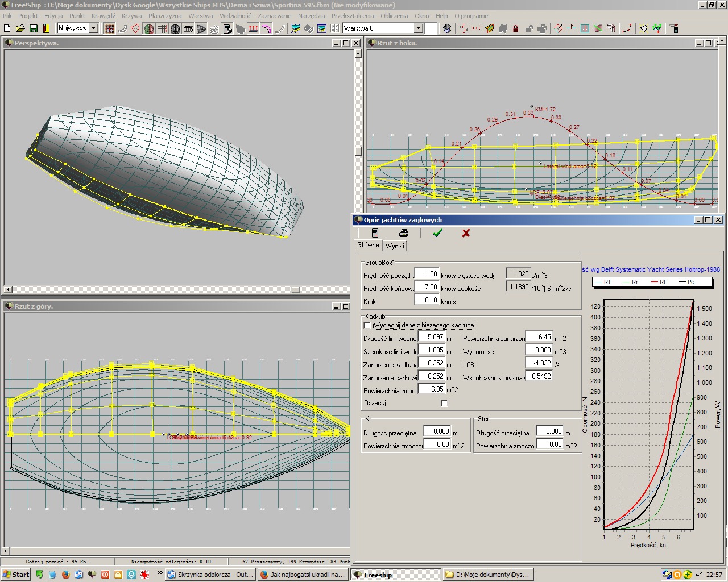Click the new document icon

click(7, 28)
